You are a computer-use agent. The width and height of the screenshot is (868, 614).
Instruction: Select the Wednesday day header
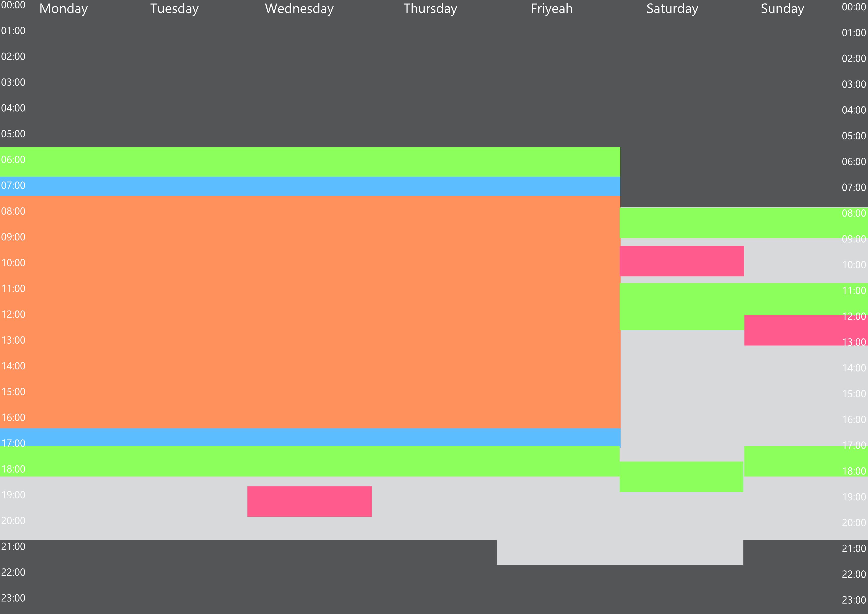tap(299, 9)
